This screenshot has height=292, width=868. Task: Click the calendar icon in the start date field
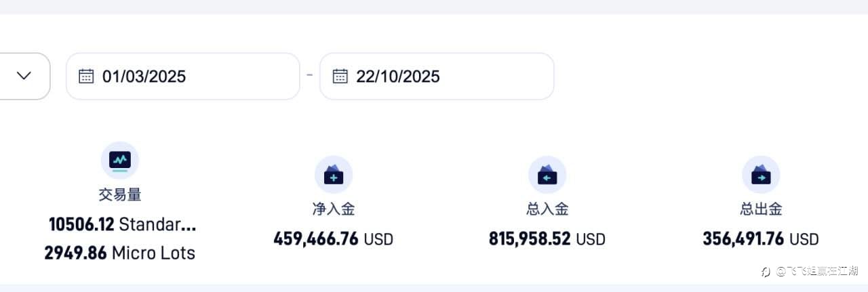(x=86, y=76)
